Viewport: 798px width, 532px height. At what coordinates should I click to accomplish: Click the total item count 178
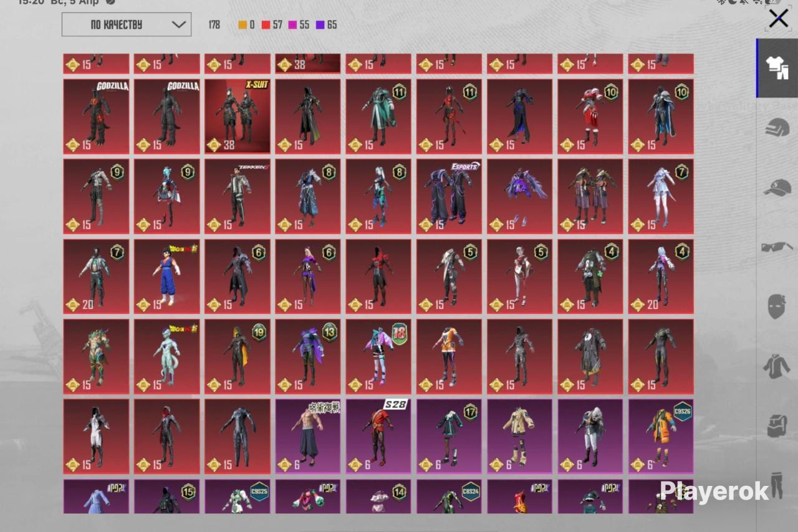[214, 25]
